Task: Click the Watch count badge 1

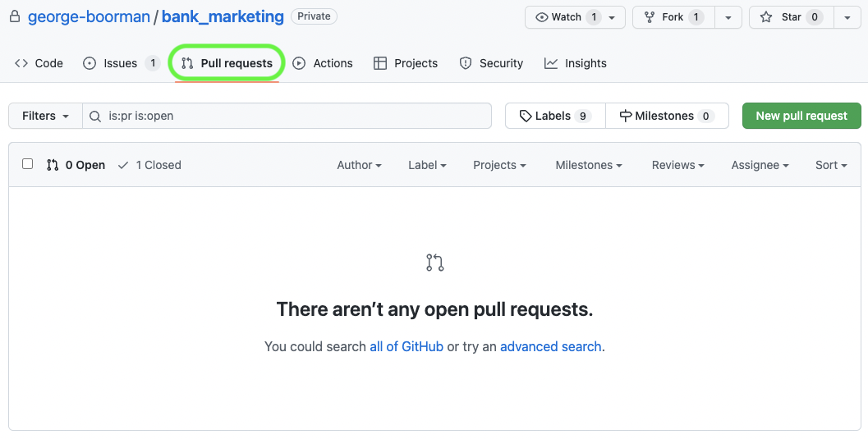Action: (x=594, y=17)
